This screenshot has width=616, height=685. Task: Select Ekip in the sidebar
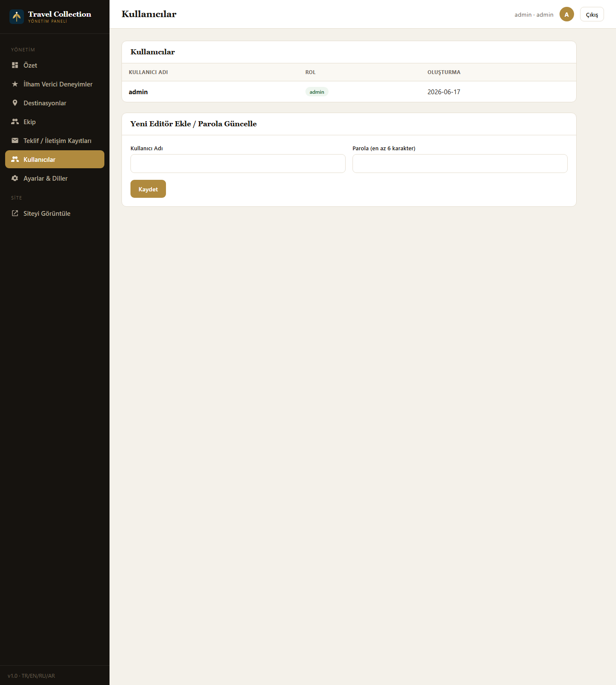click(x=55, y=122)
